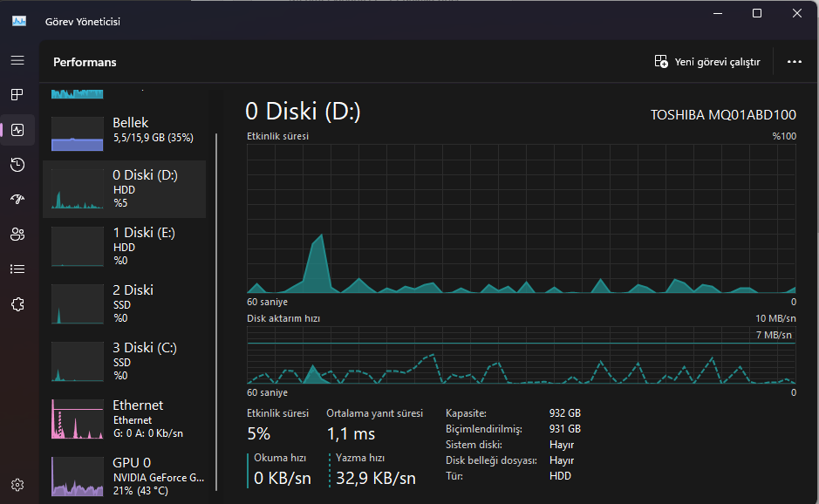
Task: Open the Details list page icon
Action: click(17, 269)
